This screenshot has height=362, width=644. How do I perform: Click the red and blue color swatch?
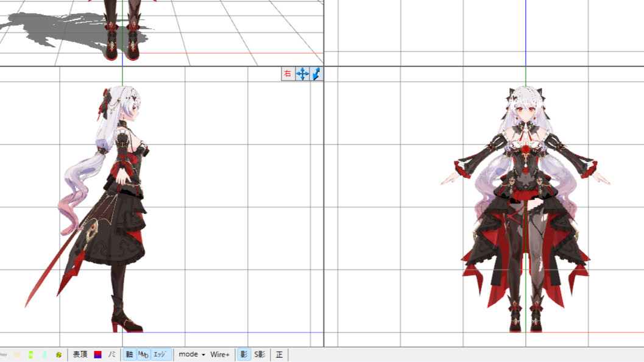(x=97, y=354)
